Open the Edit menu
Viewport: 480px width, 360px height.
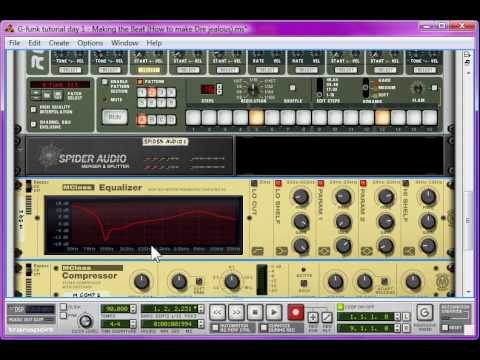[x=34, y=43]
